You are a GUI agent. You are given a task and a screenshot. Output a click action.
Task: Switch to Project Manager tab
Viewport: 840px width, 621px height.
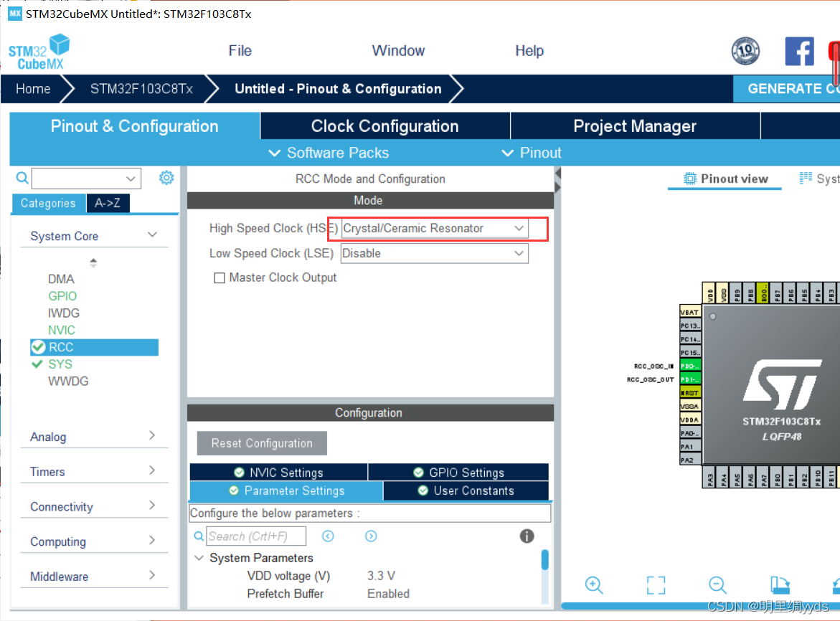click(x=635, y=125)
